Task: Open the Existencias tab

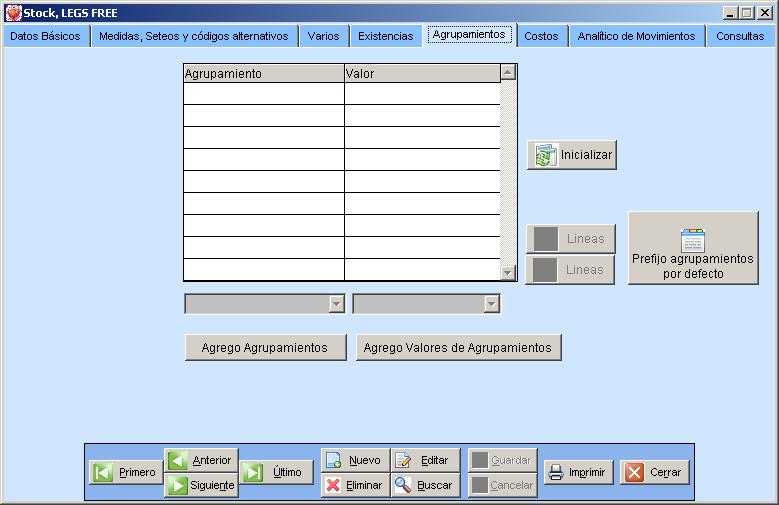Action: click(385, 36)
